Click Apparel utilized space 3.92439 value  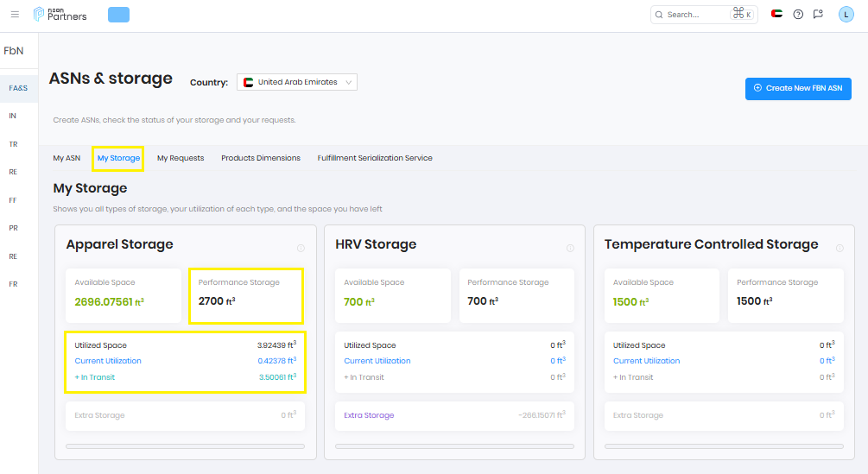[276, 345]
